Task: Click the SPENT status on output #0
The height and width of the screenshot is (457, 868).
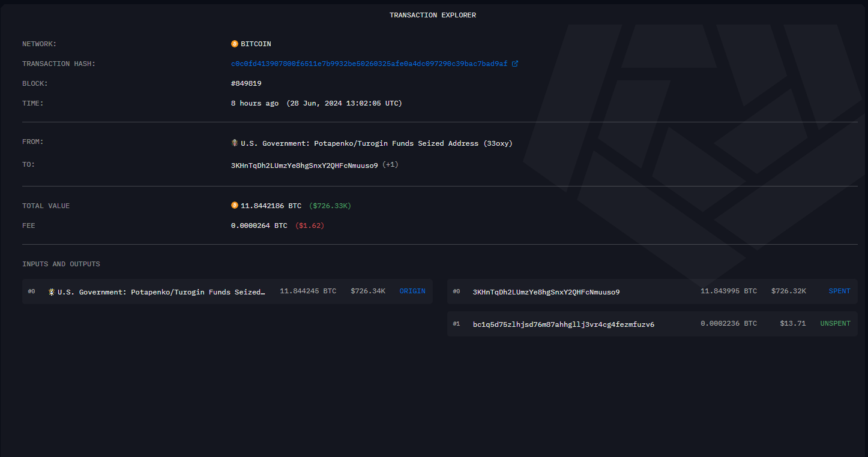Action: pos(839,291)
